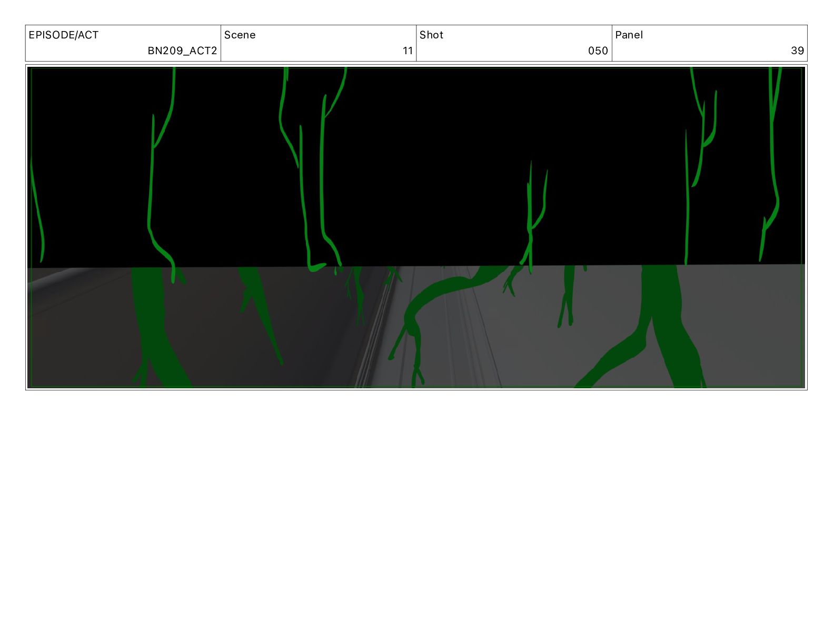
Task: Select the scene number 11
Action: click(x=408, y=51)
